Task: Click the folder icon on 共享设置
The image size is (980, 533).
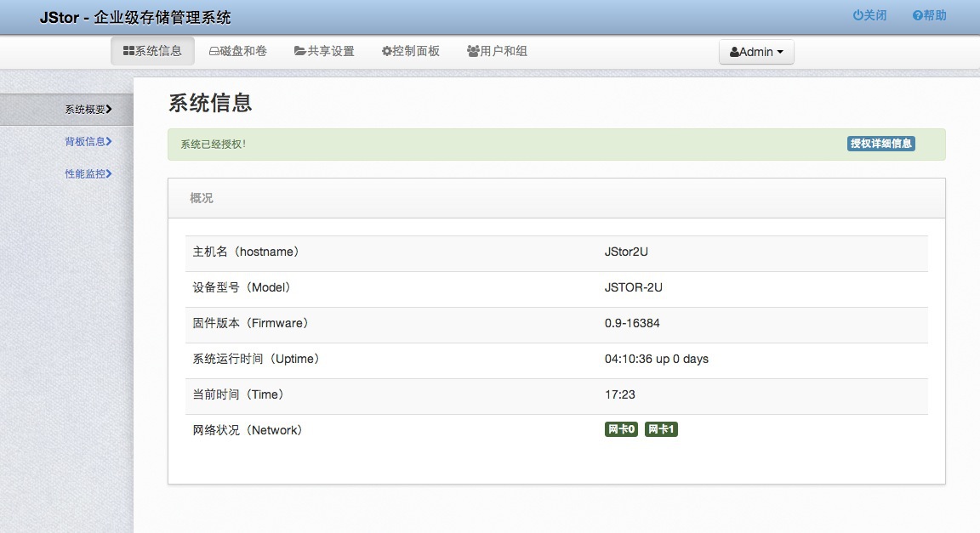Action: 299,50
